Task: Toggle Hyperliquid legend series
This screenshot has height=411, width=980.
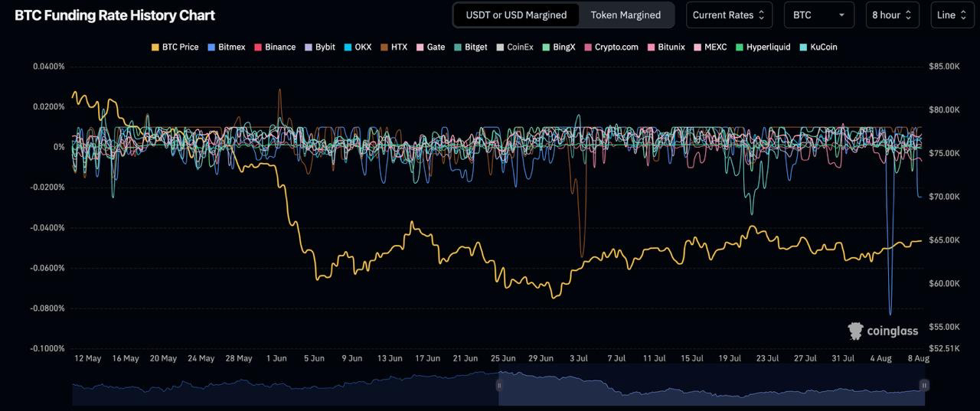Action: click(763, 47)
